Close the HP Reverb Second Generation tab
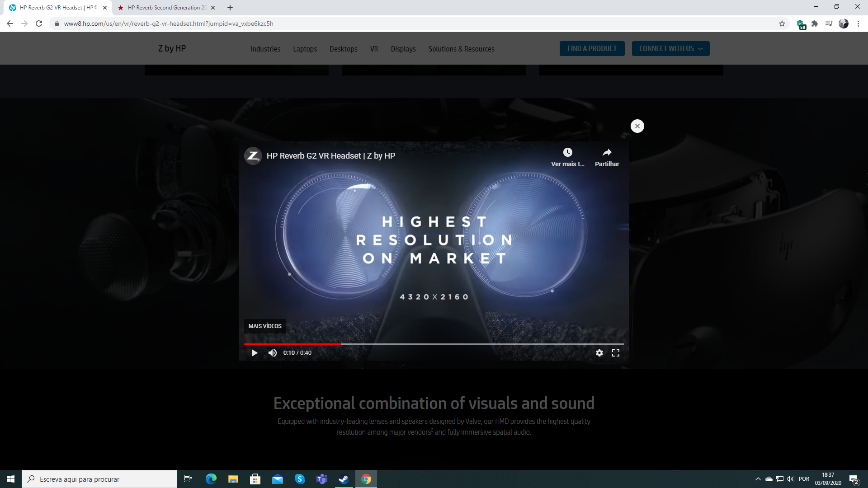This screenshot has height=488, width=868. coord(213,8)
